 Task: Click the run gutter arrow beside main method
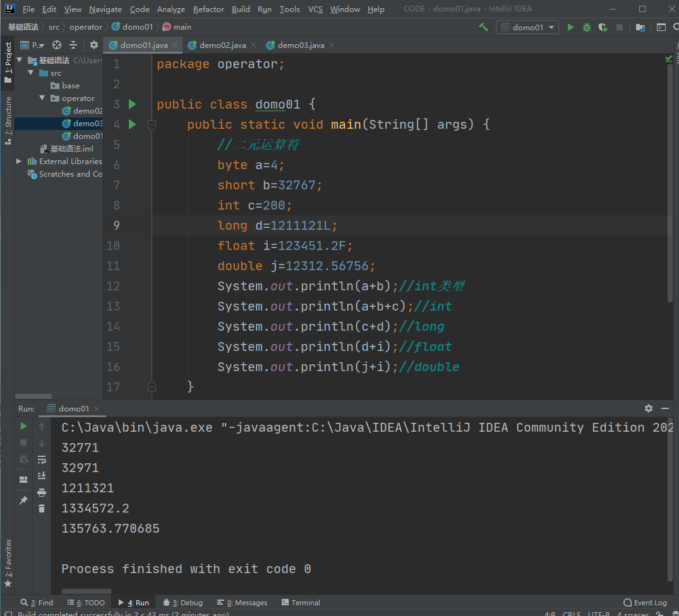point(132,124)
